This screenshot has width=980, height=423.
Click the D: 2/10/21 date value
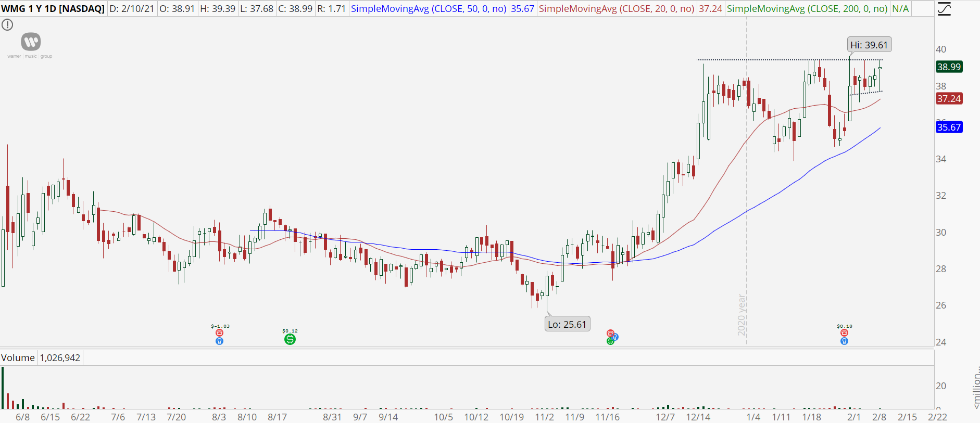tap(132, 9)
